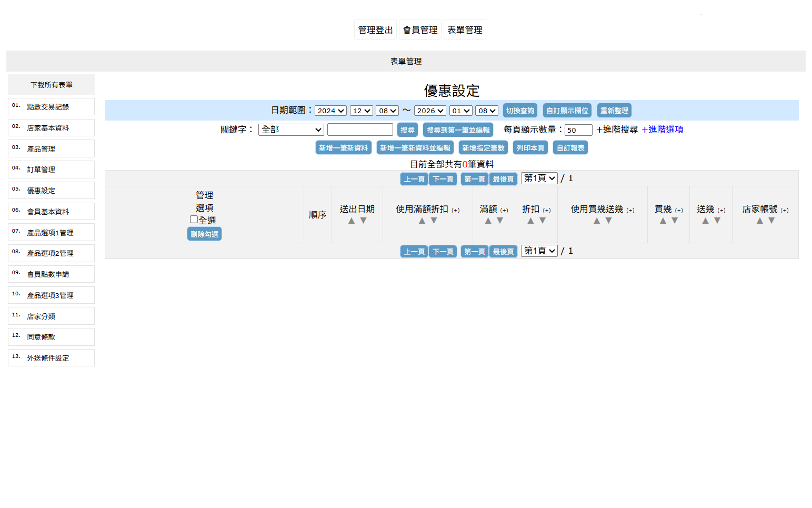Sort 折扣 column descending
Viewport: 812px width, 508px height.
[543, 221]
